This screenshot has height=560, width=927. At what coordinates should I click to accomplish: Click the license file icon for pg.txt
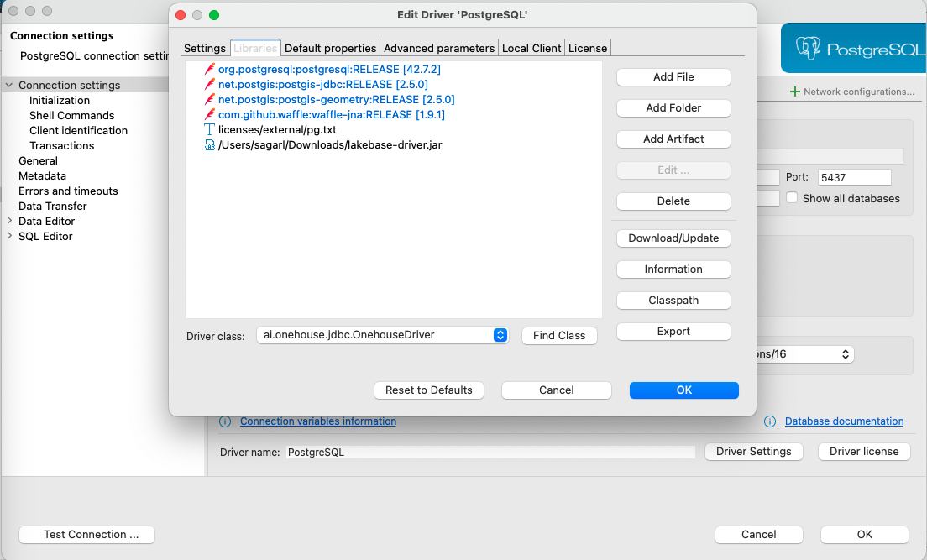pyautogui.click(x=209, y=129)
